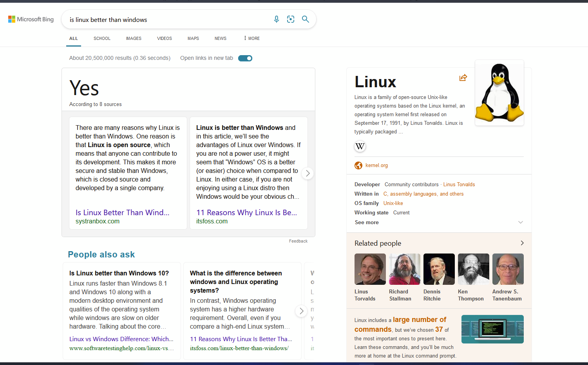The image size is (588, 365).
Task: Send Feedback on the answer box
Action: (x=298, y=241)
